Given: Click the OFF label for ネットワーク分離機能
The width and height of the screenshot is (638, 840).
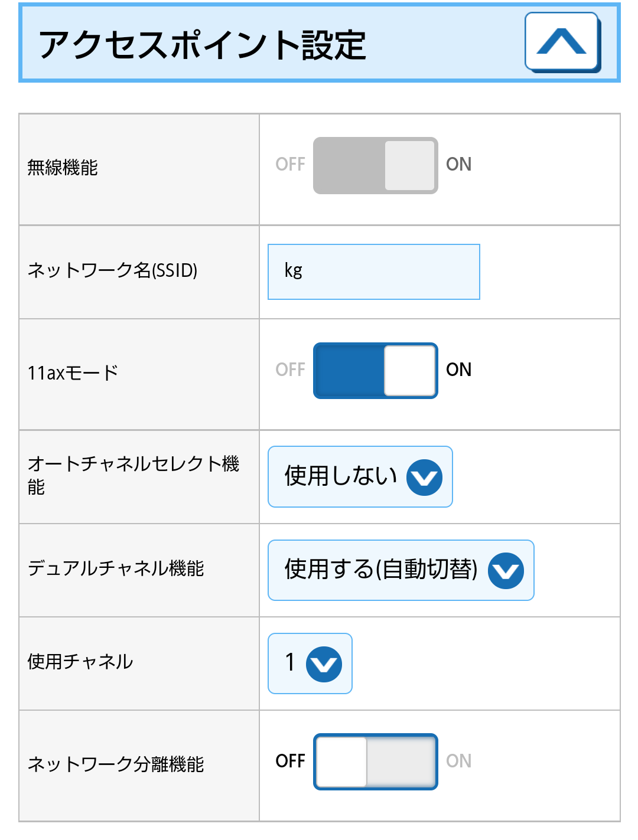Looking at the screenshot, I should (290, 761).
